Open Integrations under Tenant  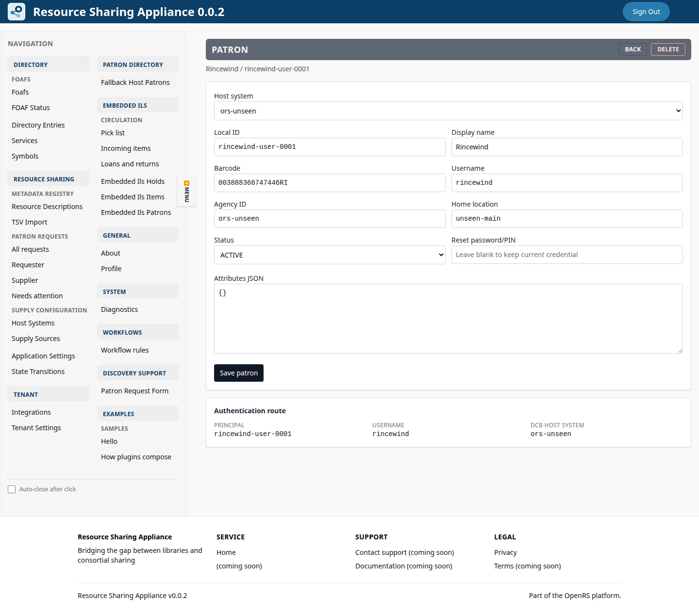(31, 412)
